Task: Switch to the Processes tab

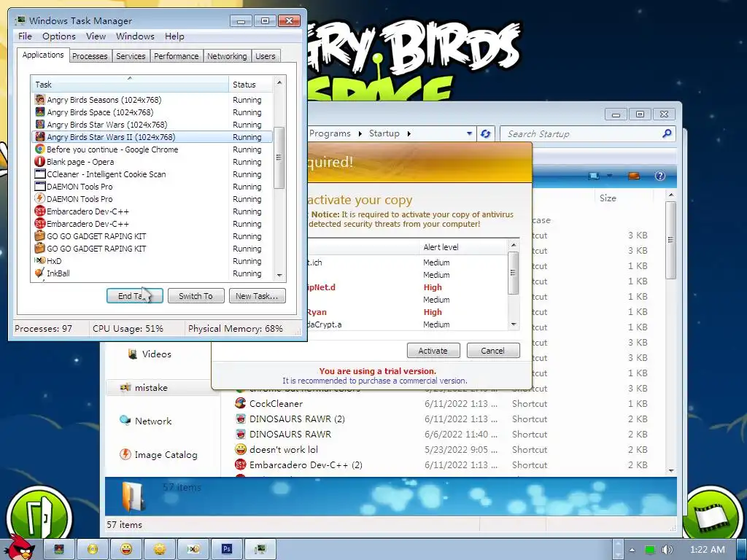Action: 90,56
